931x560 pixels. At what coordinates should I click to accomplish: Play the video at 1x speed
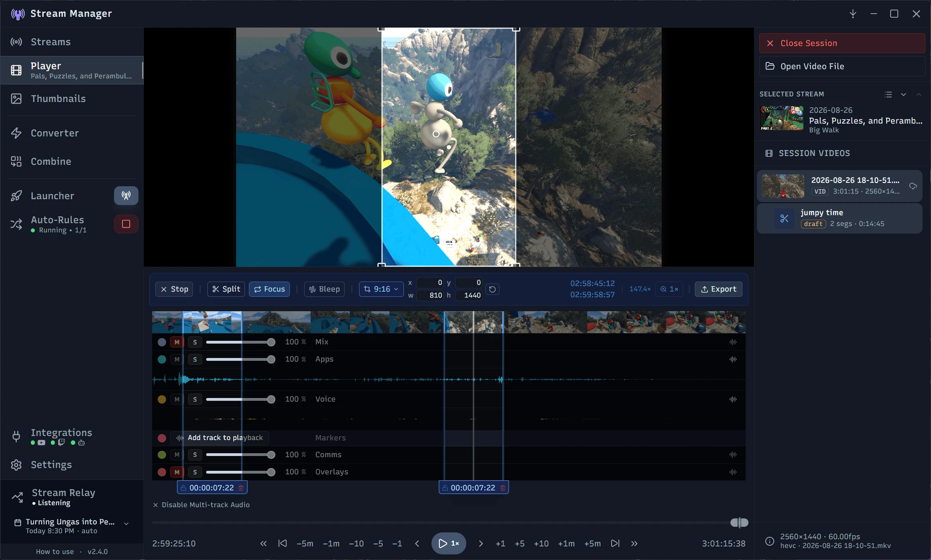click(x=449, y=543)
